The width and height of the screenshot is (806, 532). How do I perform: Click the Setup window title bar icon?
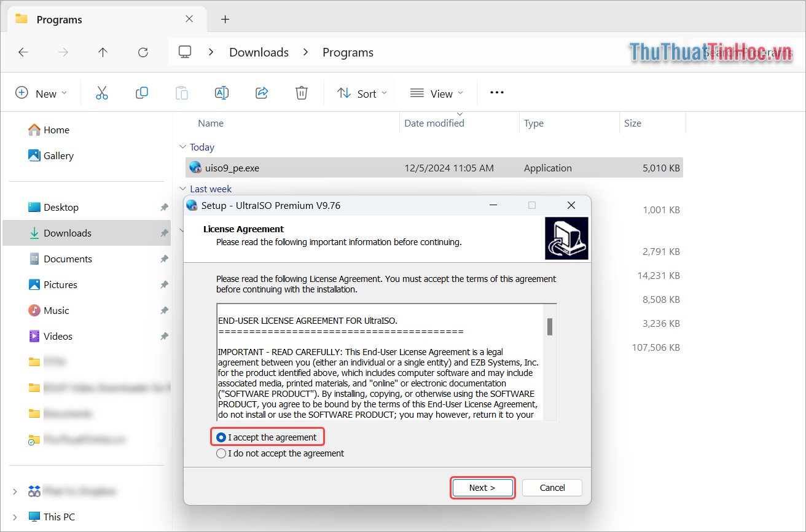[x=193, y=205]
